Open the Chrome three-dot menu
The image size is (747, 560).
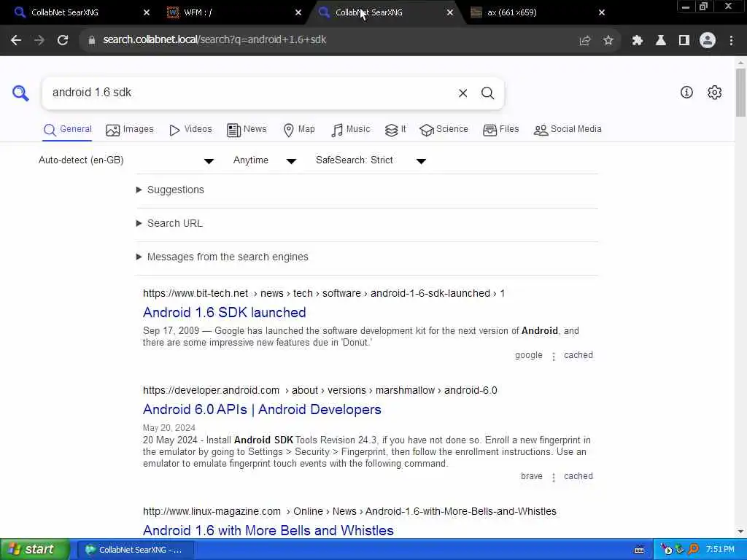coord(731,41)
